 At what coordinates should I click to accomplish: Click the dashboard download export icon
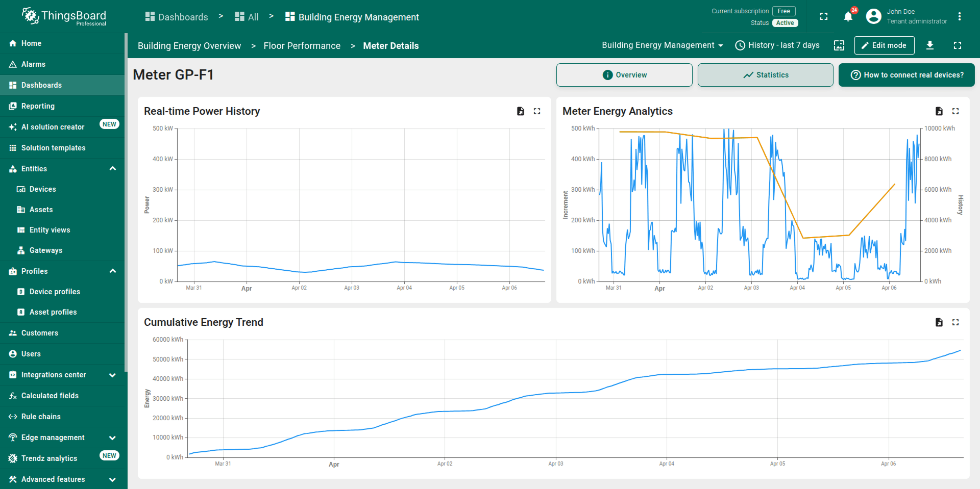click(929, 45)
